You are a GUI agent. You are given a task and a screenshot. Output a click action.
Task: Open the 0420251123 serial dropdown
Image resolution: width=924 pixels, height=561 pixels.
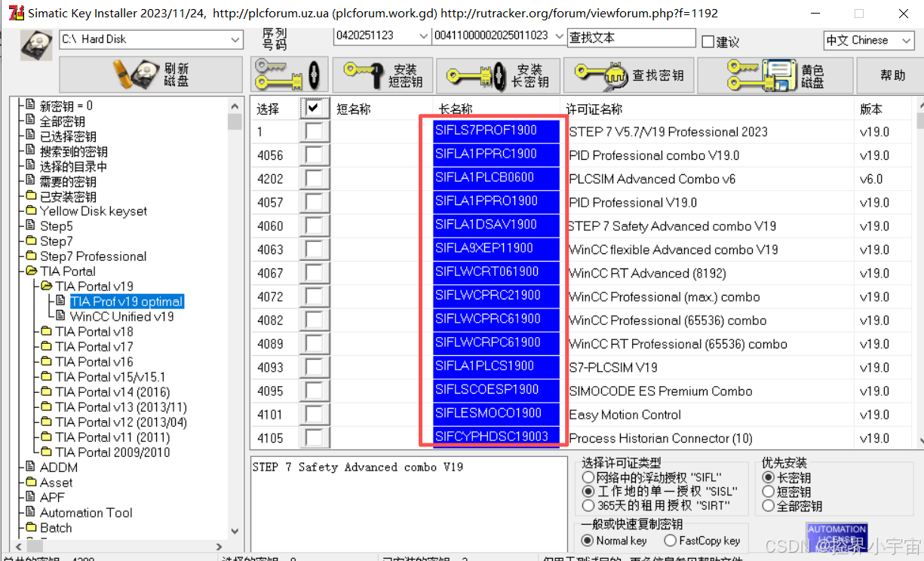point(423,35)
